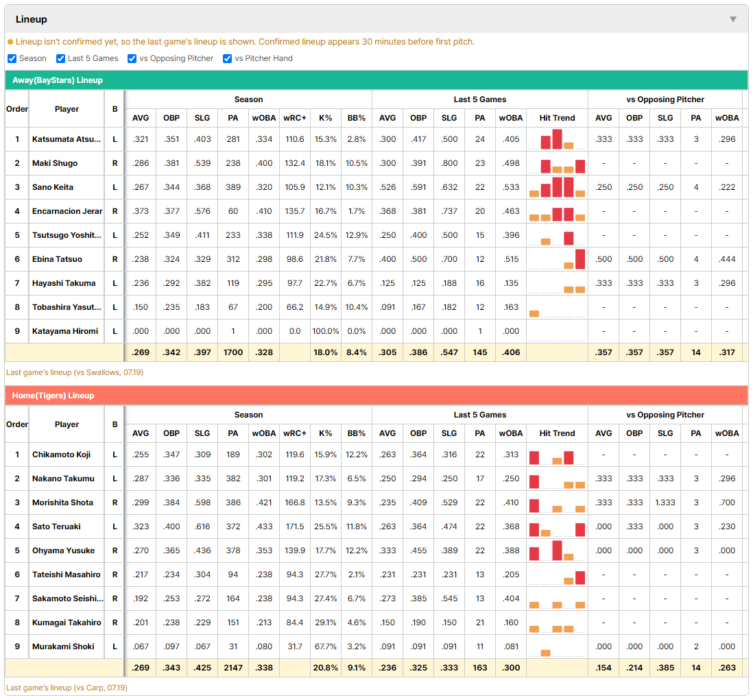Click Ohyama Yusuke's hit trend bars

click(557, 551)
